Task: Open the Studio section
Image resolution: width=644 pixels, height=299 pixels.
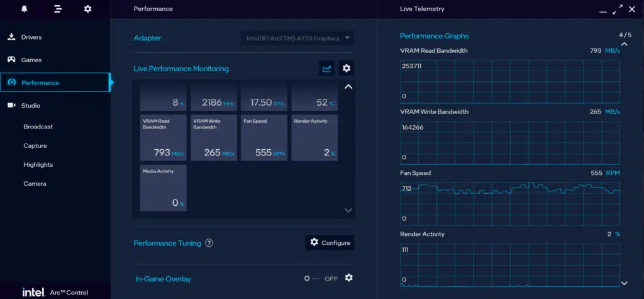Action: tap(55, 105)
